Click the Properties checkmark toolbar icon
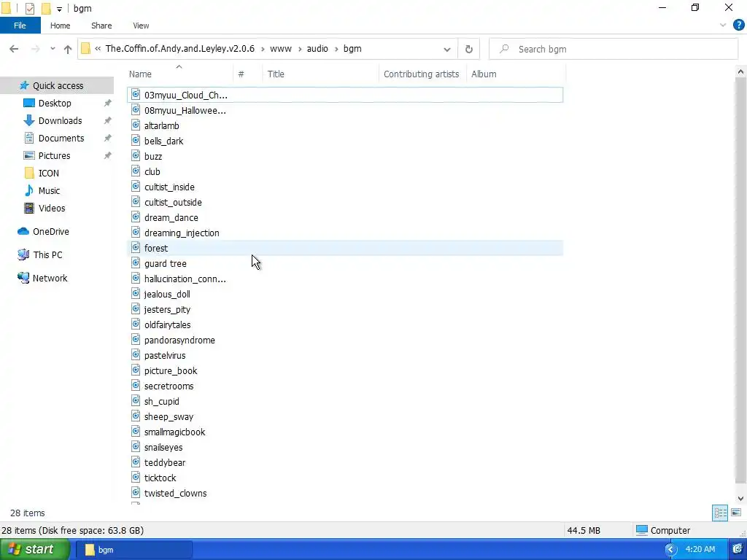The image size is (747, 560). pyautogui.click(x=29, y=9)
